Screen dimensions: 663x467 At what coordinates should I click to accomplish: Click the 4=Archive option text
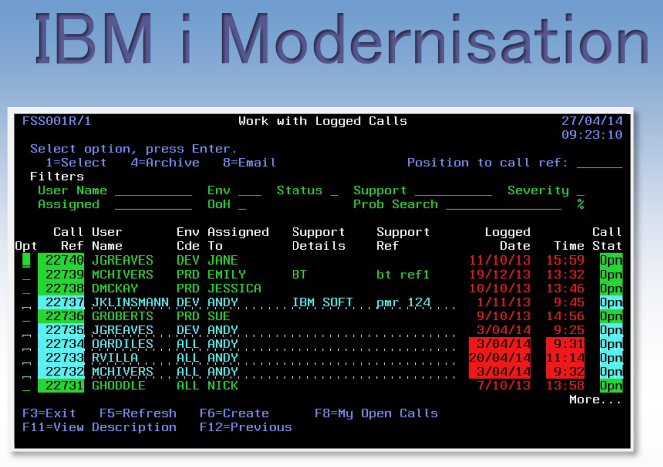165,163
